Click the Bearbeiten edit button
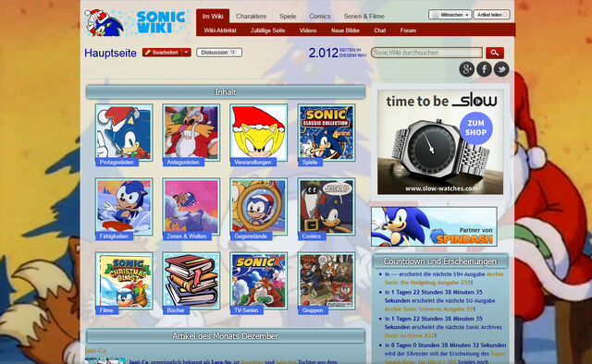 coord(163,53)
